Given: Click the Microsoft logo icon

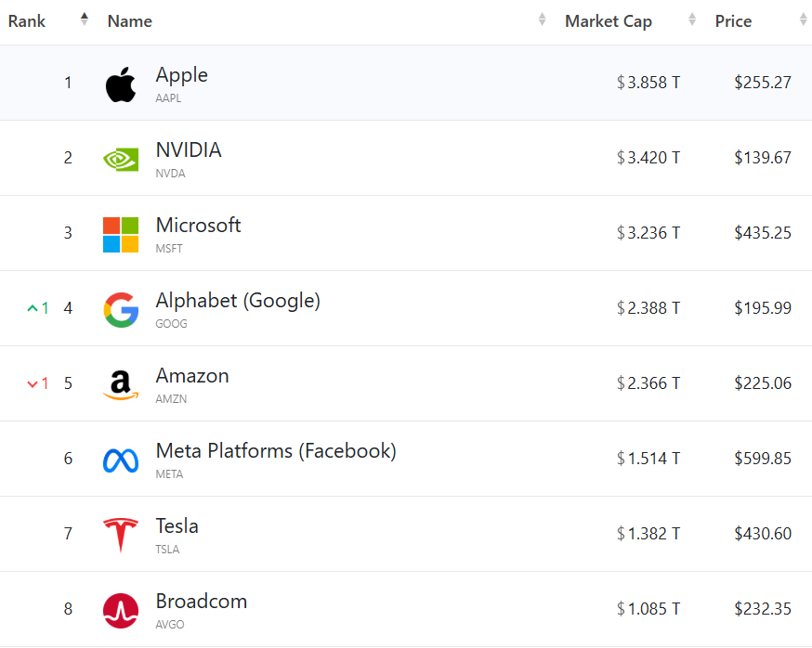Looking at the screenshot, I should [x=121, y=234].
